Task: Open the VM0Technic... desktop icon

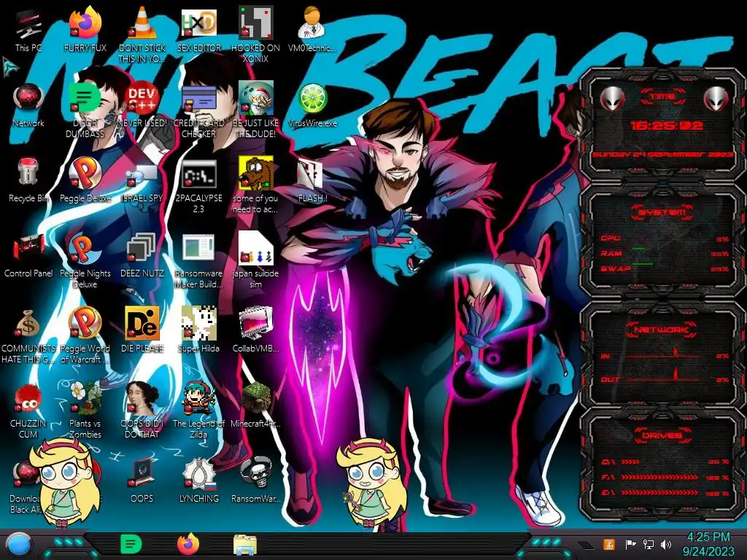Action: (312, 30)
